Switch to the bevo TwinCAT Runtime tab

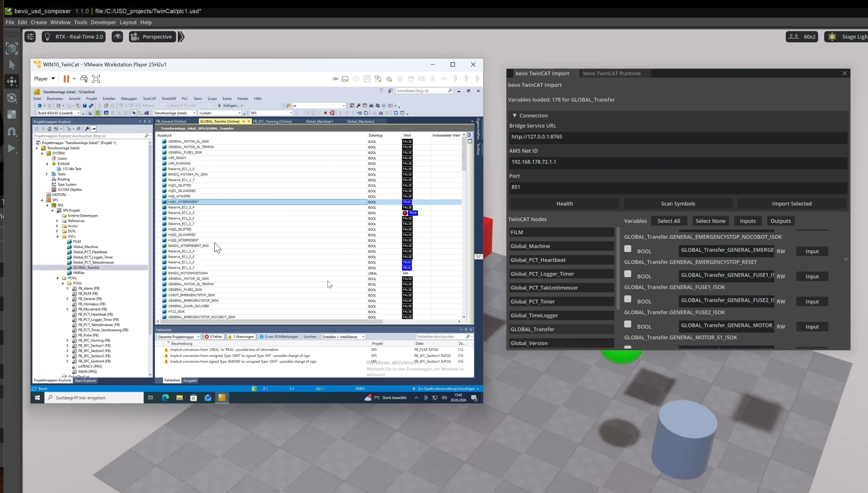point(611,73)
